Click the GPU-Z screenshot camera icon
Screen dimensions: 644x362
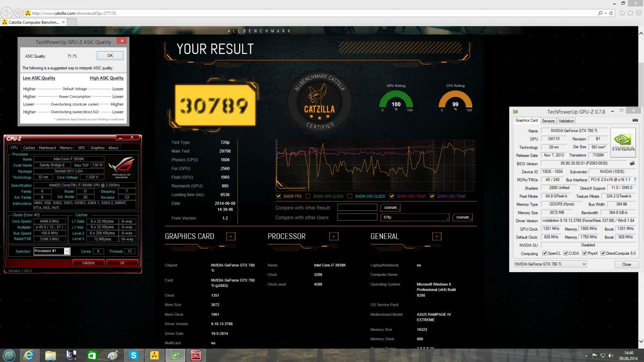coord(635,120)
